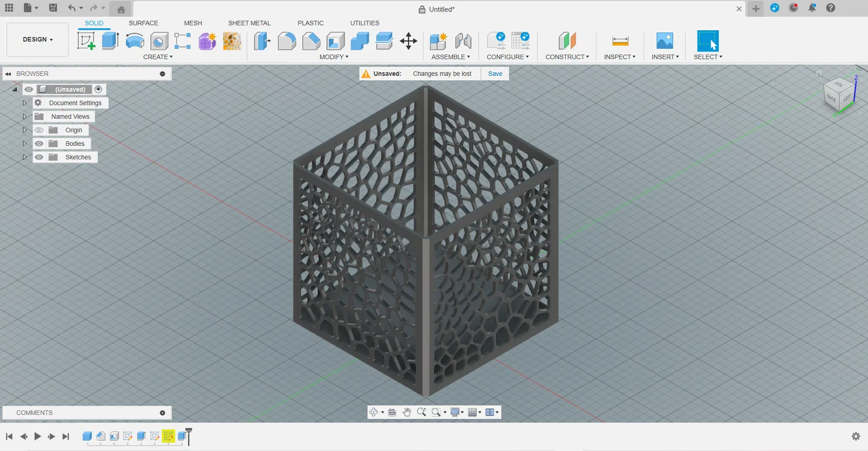This screenshot has width=868, height=451.
Task: Click the Save link in unsaved warning
Action: pos(495,74)
